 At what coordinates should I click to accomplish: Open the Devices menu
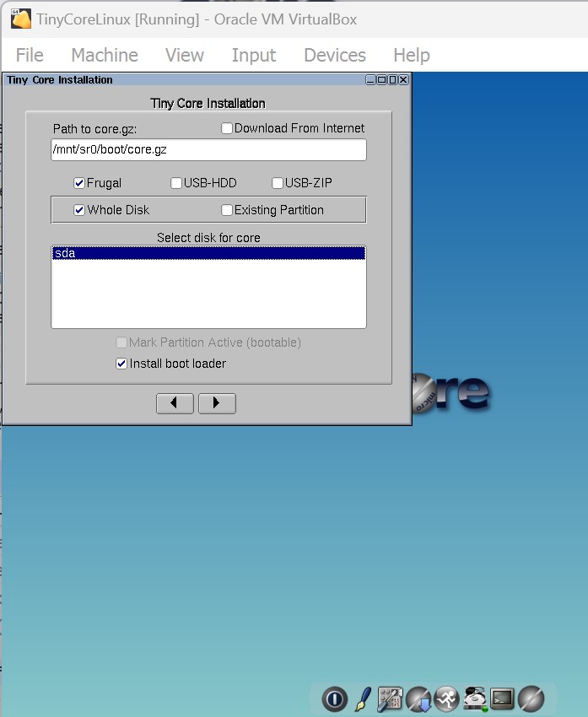coord(335,55)
